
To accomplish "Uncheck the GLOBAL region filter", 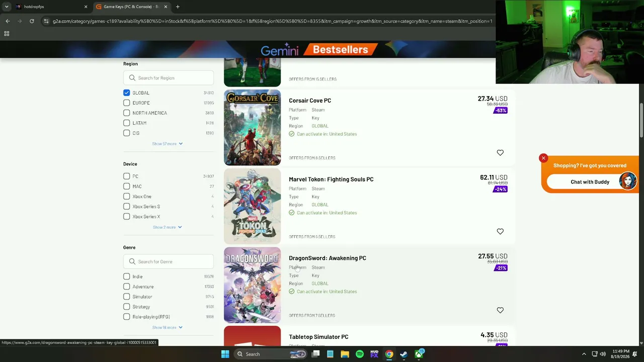I will point(127,93).
